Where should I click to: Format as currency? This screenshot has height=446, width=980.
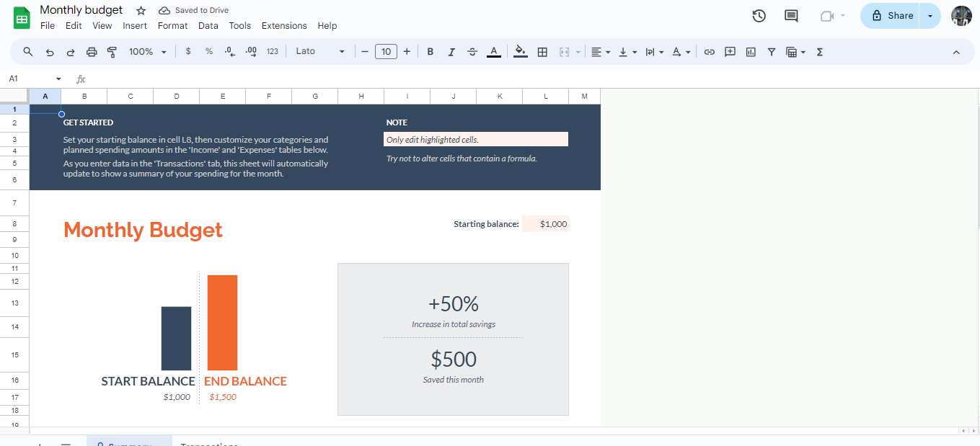click(188, 52)
